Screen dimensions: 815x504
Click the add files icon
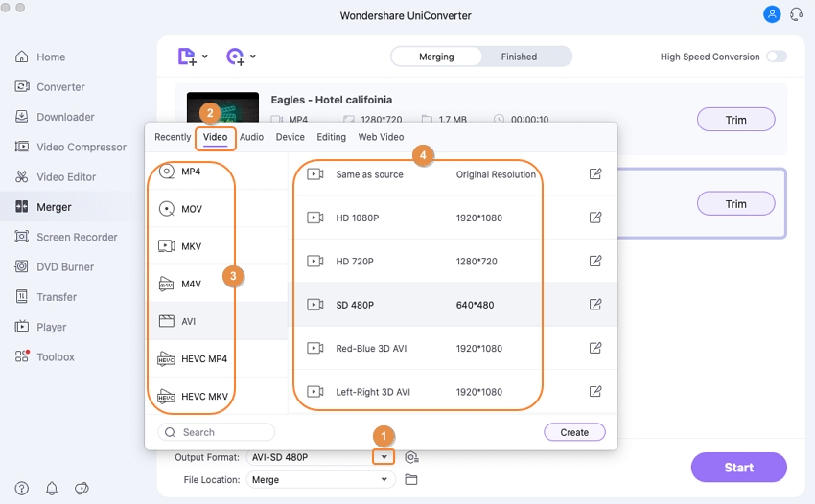tap(187, 57)
